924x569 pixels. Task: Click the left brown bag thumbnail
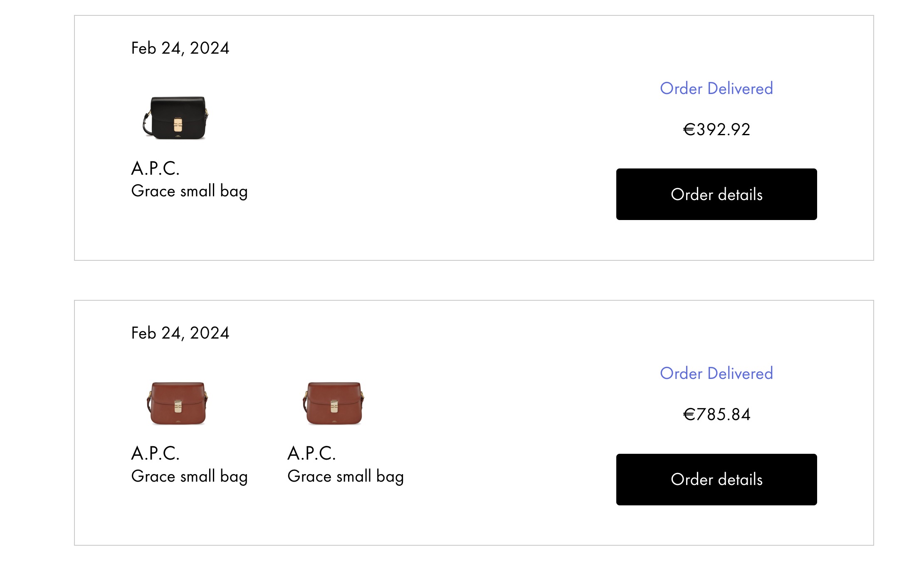point(178,403)
